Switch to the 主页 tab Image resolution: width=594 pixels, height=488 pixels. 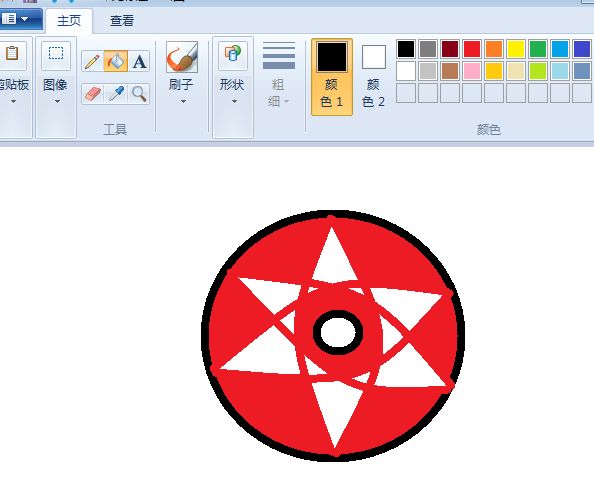69,21
